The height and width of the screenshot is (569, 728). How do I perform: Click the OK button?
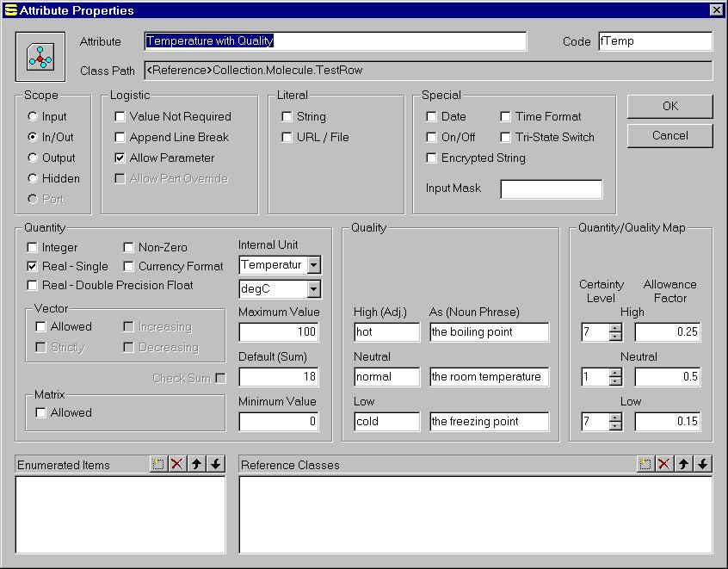click(669, 106)
